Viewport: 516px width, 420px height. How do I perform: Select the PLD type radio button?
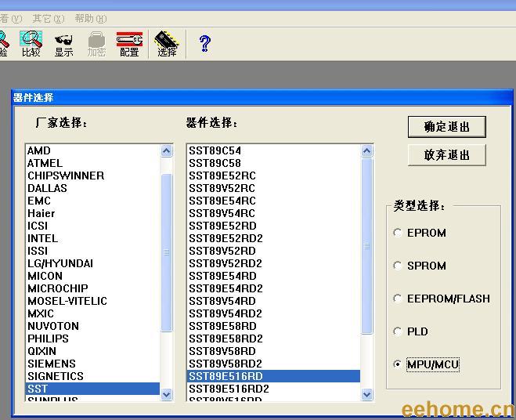pyautogui.click(x=398, y=331)
